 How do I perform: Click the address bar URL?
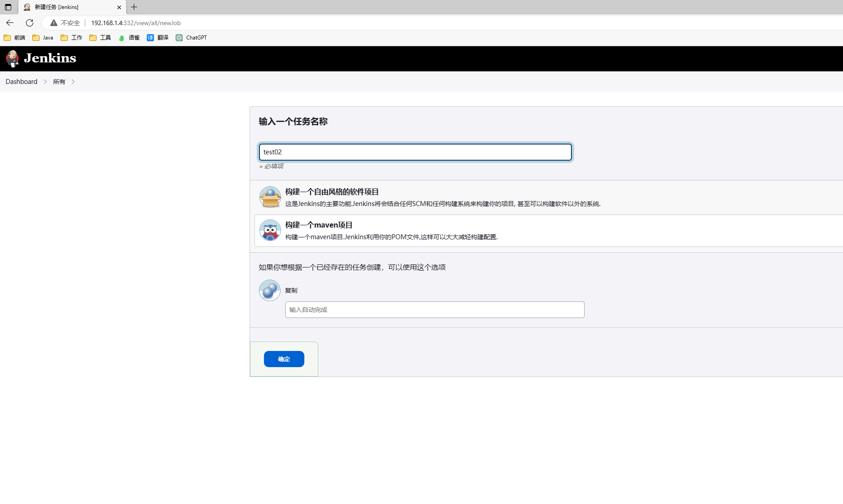click(136, 23)
